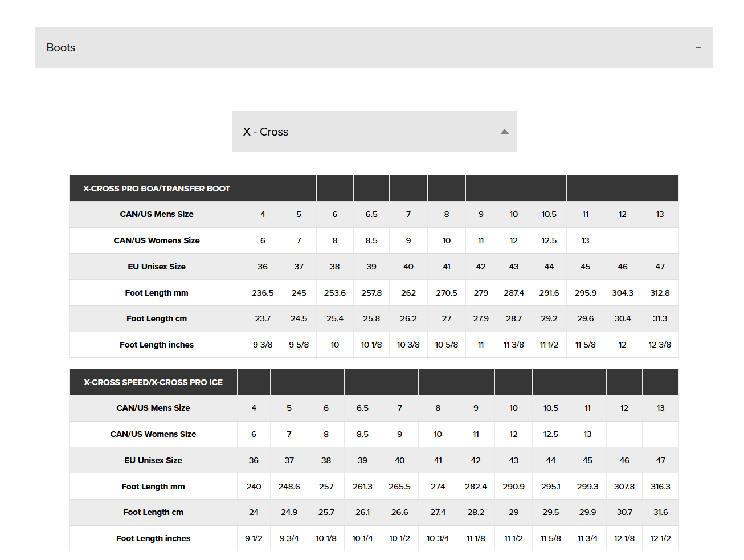The height and width of the screenshot is (560, 744).
Task: Select the 299.3 mm value
Action: [x=587, y=487]
